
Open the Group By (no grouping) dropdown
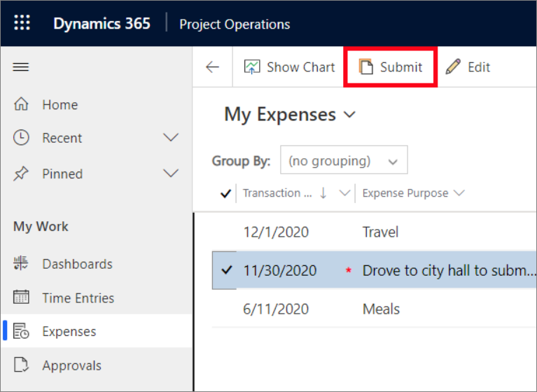coord(344,160)
